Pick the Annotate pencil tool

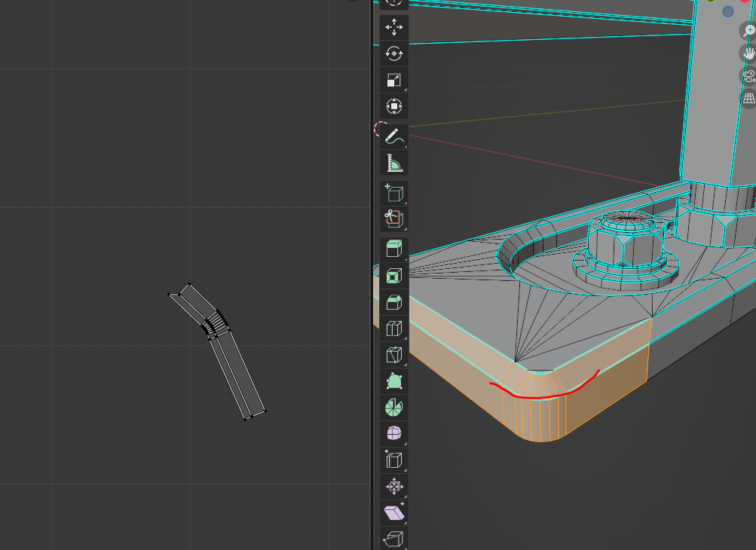click(x=393, y=136)
